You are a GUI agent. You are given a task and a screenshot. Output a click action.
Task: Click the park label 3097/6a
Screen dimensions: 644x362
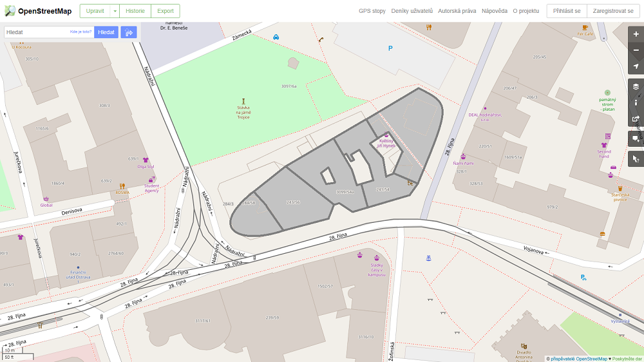(289, 86)
